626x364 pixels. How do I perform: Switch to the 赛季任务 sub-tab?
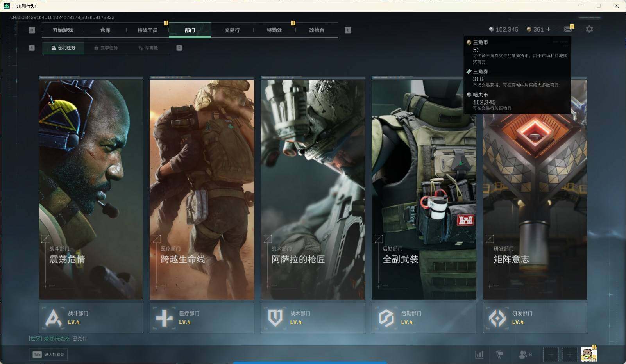[x=106, y=48]
